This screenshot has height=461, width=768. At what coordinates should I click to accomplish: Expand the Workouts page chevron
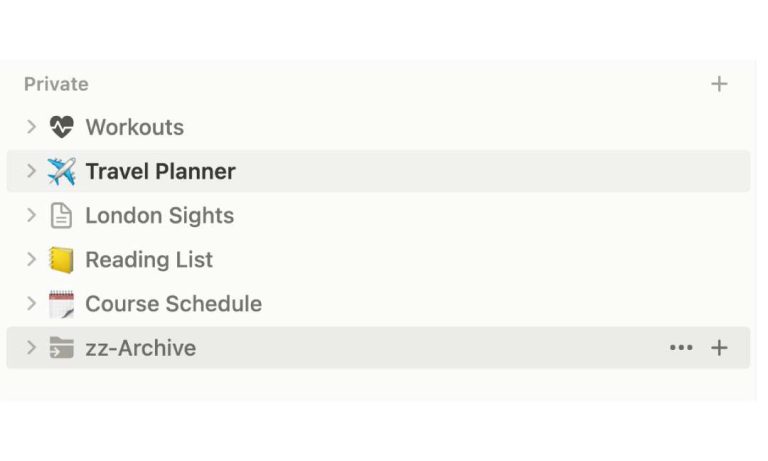tap(31, 128)
